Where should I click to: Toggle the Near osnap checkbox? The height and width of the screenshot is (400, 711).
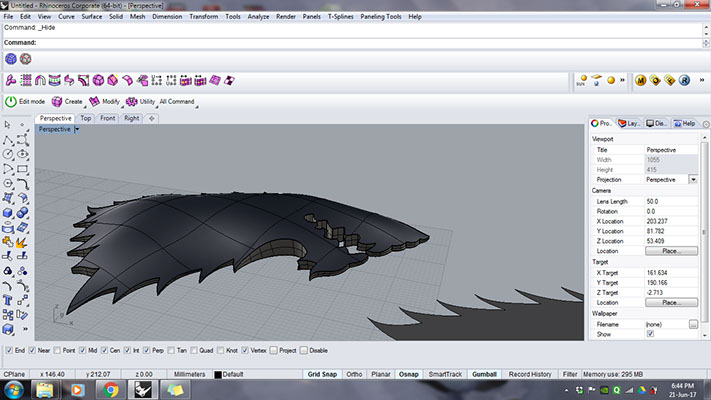(x=32, y=351)
